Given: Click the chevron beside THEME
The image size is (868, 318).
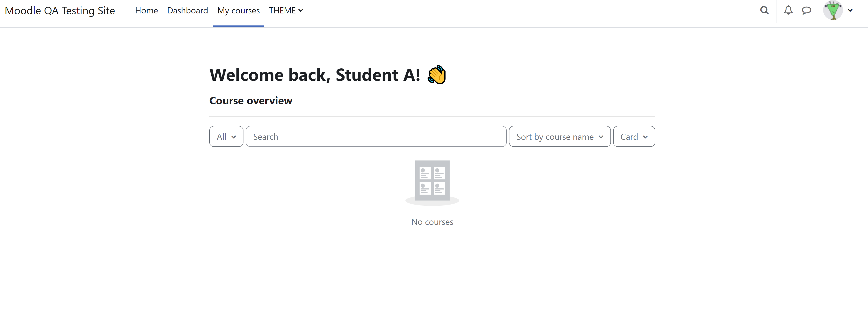Looking at the screenshot, I should pyautogui.click(x=301, y=10).
